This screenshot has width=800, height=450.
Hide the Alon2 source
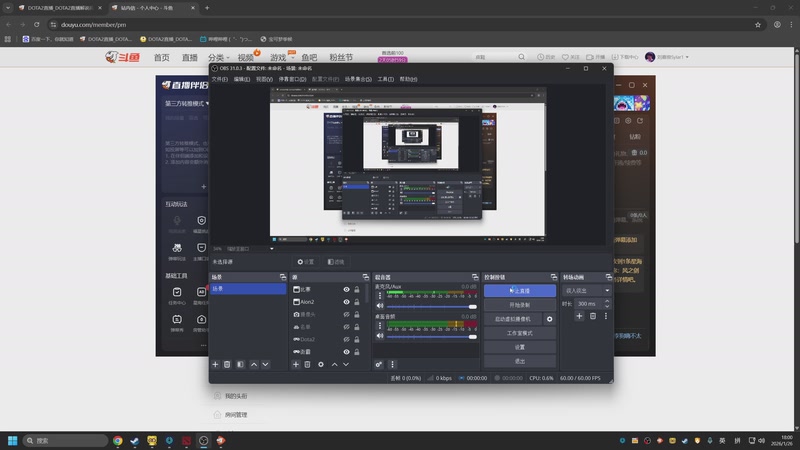click(x=346, y=302)
